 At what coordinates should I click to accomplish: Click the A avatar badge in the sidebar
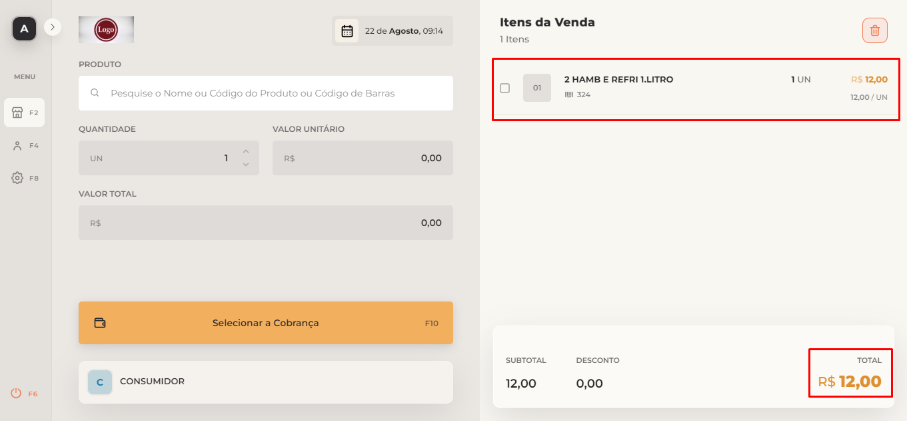pyautogui.click(x=24, y=28)
